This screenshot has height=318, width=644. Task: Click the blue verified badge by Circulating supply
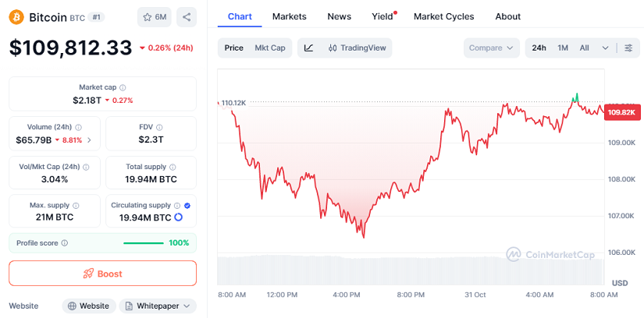pyautogui.click(x=187, y=205)
